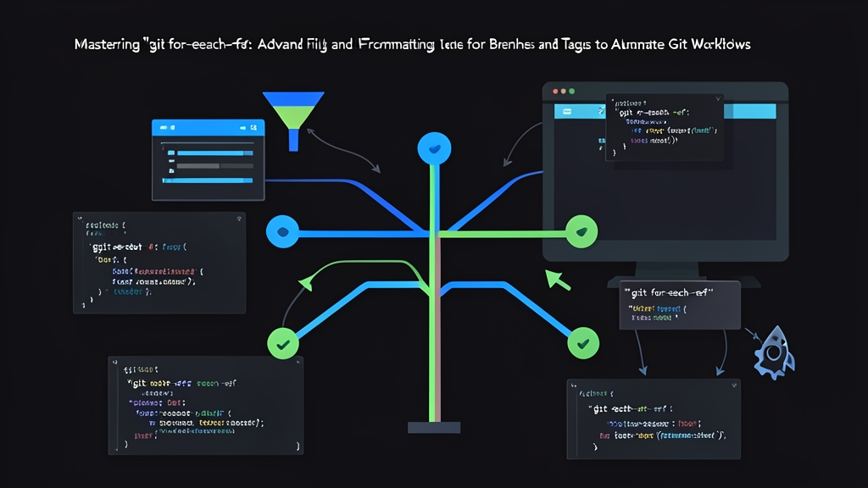Click the bottom-left code snippet panel
The width and height of the screenshot is (868, 488).
coord(206,406)
